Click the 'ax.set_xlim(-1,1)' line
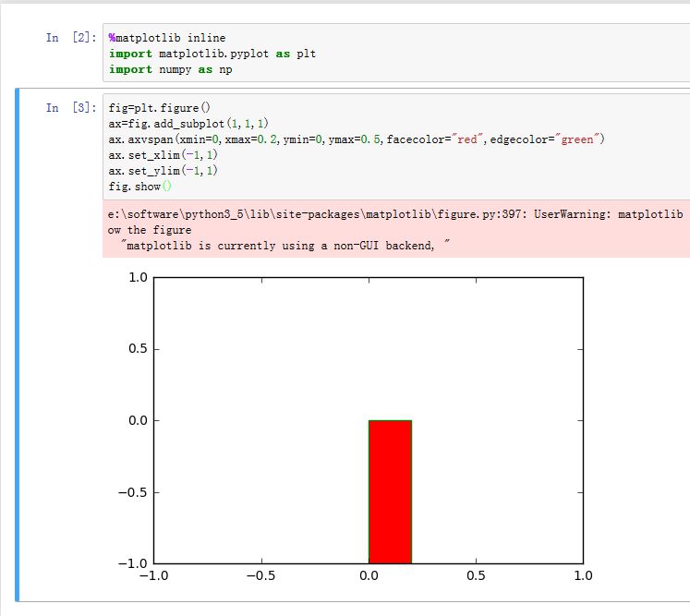The height and width of the screenshot is (616, 690). pyautogui.click(x=163, y=155)
